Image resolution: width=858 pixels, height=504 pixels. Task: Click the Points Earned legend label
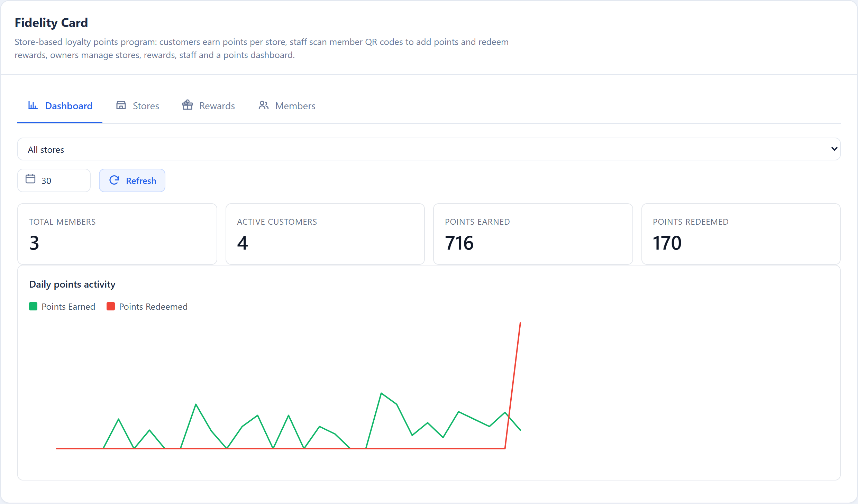click(69, 307)
